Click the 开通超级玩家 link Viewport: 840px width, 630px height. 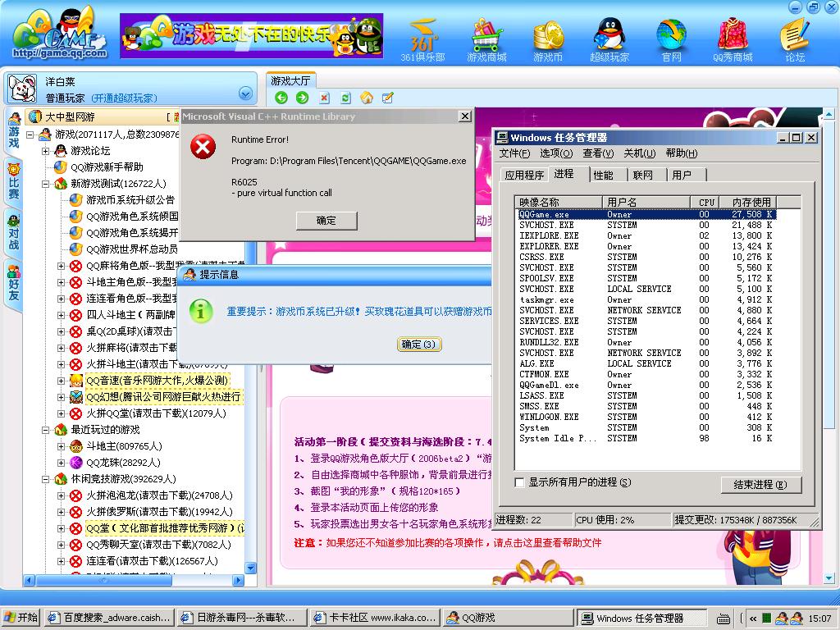(x=124, y=98)
